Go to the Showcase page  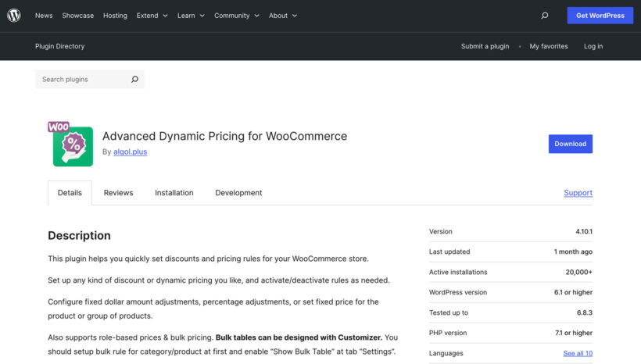(77, 16)
